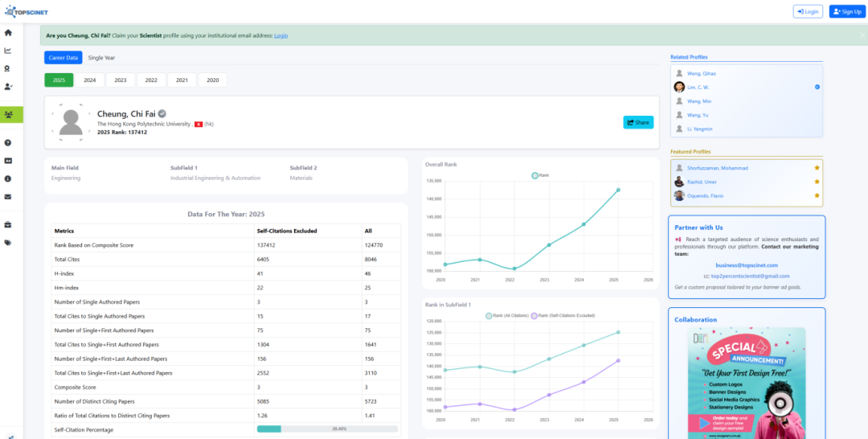
Task: Hide Rank (Self-Citations Excluded) legend series
Action: click(x=561, y=316)
